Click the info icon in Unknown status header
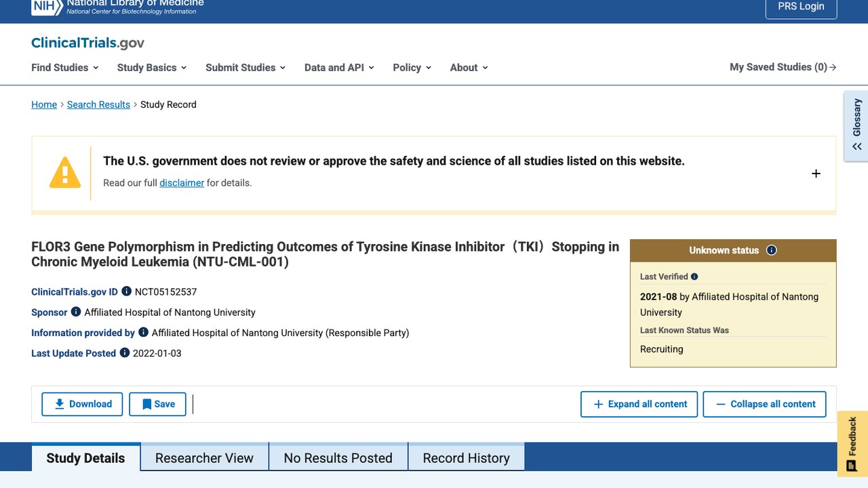The image size is (868, 488). (771, 250)
